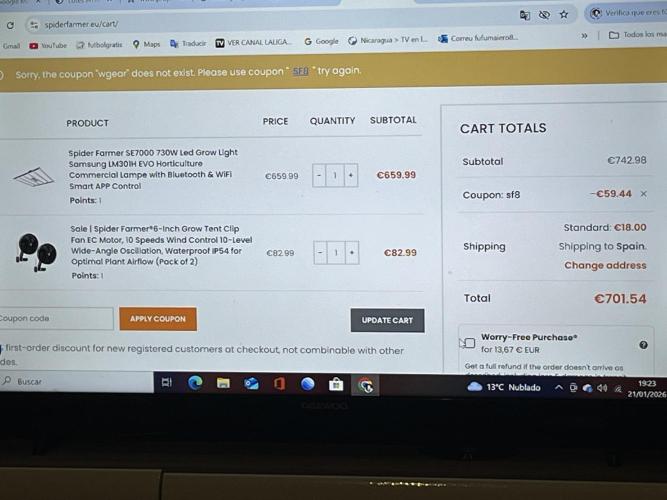Click the Worry-Free Purchase help icon
Viewport: 667px width, 500px height.
(643, 345)
